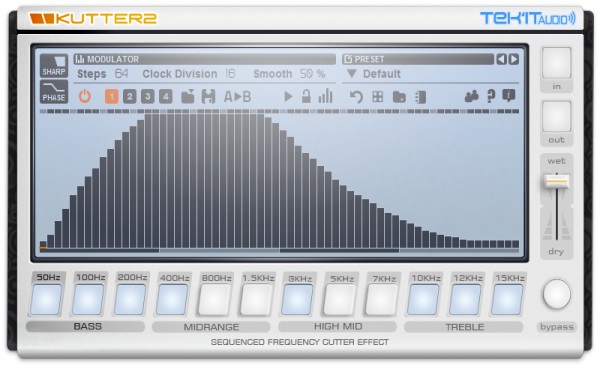Click the Clock Division value 16

point(230,73)
